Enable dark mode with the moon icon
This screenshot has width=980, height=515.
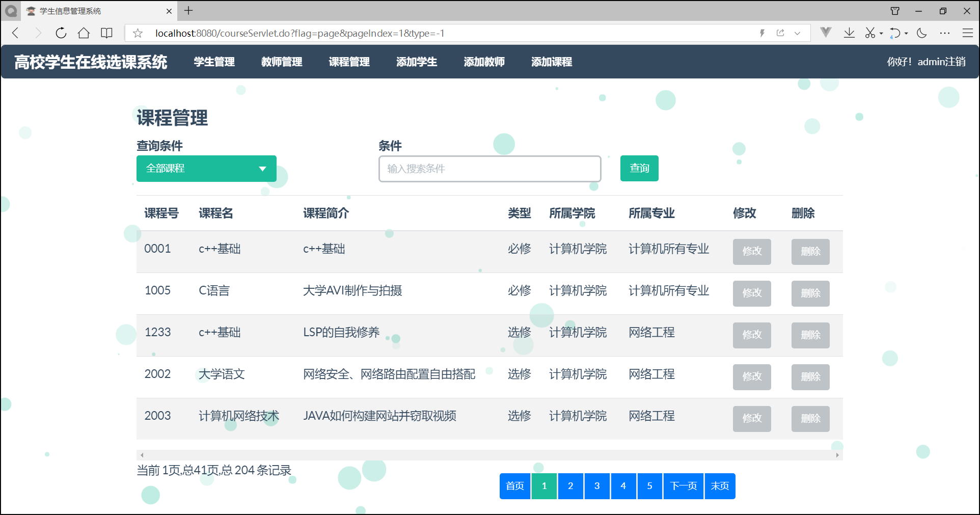pyautogui.click(x=921, y=33)
